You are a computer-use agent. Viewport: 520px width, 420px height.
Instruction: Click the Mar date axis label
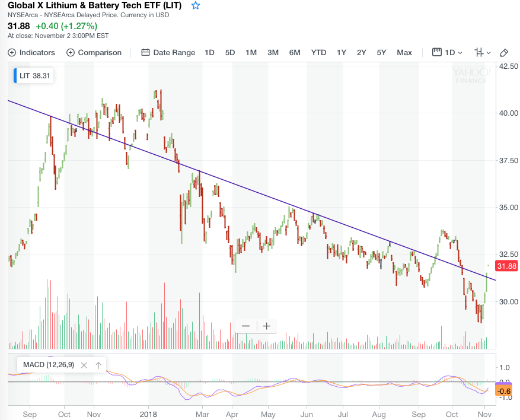tap(202, 414)
